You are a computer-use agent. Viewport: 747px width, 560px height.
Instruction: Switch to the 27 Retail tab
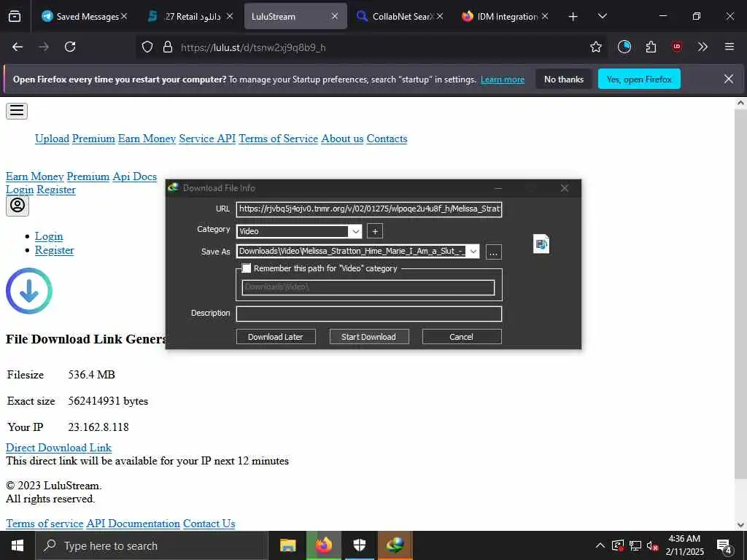click(x=189, y=17)
